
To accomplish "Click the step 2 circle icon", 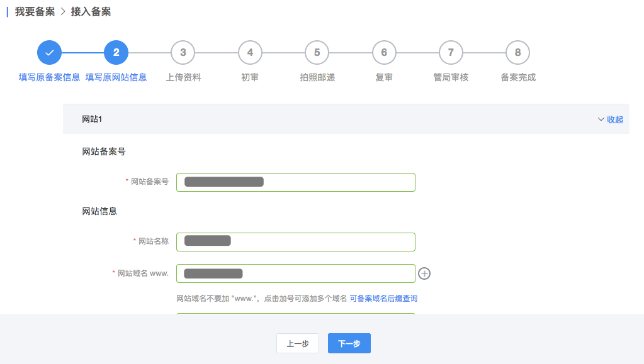I will click(x=116, y=53).
